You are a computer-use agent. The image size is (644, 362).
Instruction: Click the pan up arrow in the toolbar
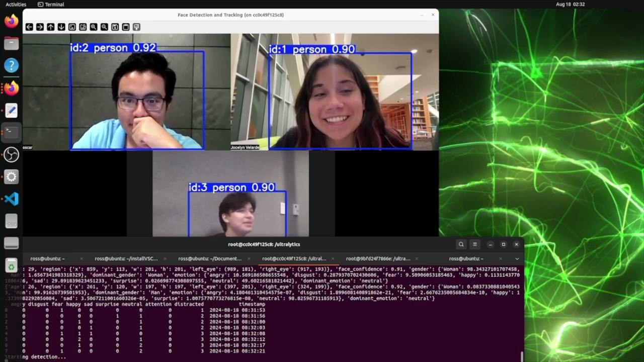click(x=51, y=27)
